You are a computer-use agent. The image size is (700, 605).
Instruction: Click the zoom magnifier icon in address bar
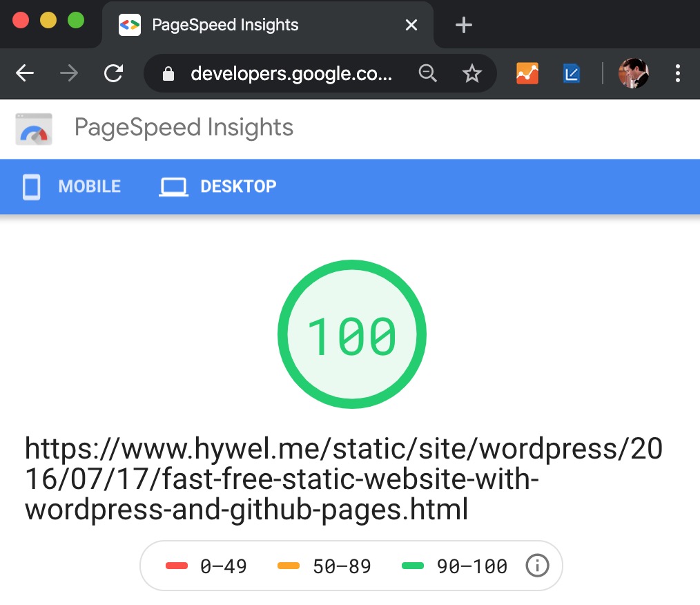428,73
